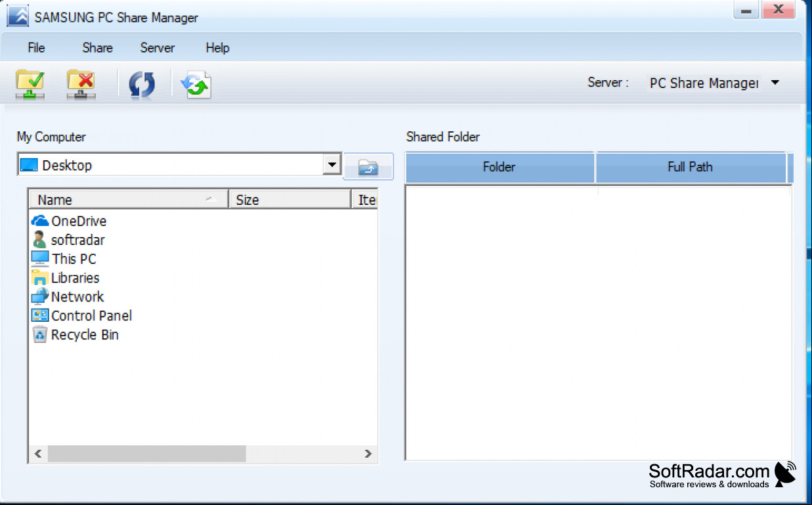Open the Help menu
This screenshot has width=812, height=505.
point(217,48)
